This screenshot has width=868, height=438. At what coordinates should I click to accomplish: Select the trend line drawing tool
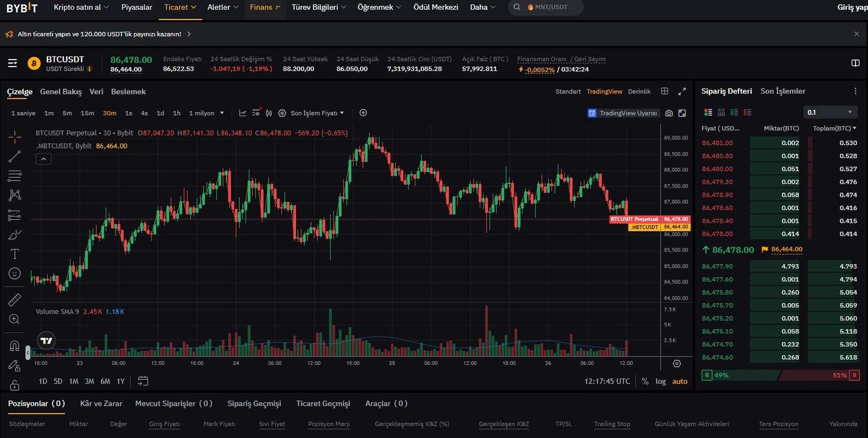coord(14,156)
